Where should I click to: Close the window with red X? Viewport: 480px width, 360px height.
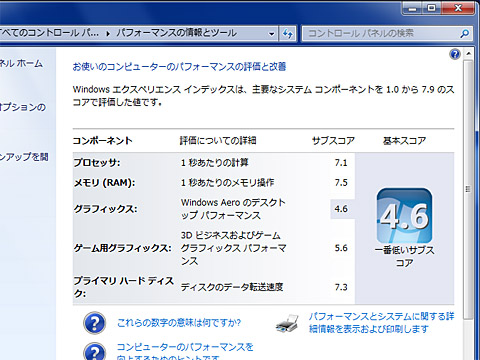[458, 8]
